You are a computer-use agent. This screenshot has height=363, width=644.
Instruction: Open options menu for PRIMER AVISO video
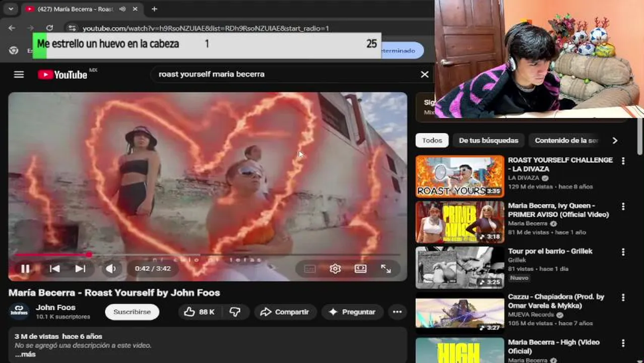tap(623, 207)
